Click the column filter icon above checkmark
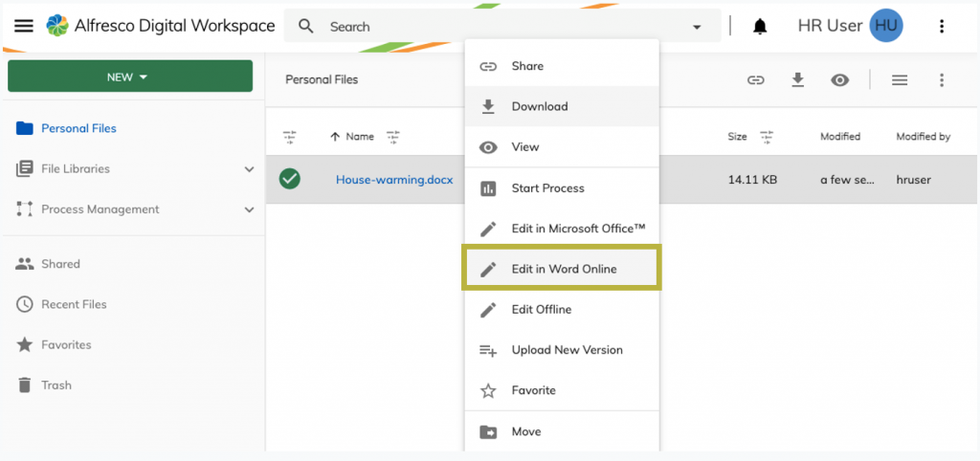This screenshot has width=980, height=461. 289,137
